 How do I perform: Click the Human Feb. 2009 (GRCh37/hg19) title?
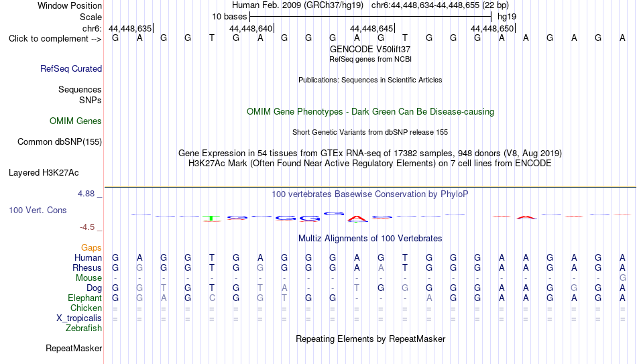(x=298, y=5)
